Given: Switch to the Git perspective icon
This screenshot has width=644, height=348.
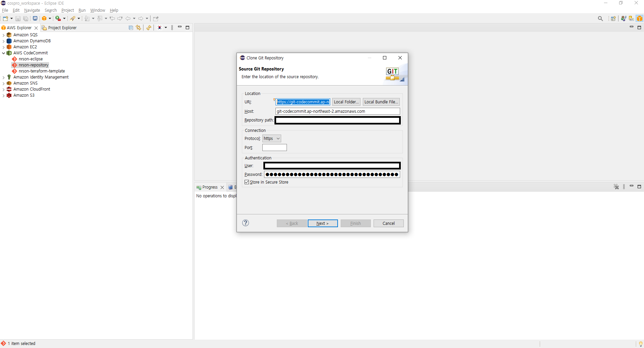Looking at the screenshot, I should 632,18.
